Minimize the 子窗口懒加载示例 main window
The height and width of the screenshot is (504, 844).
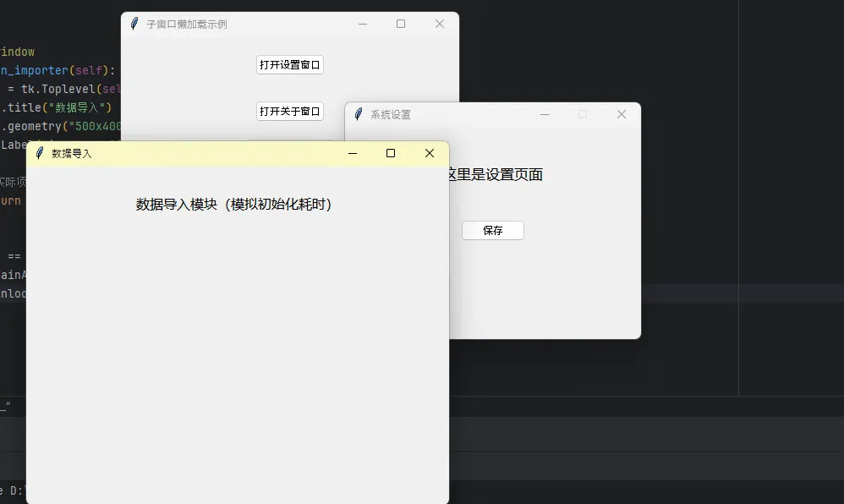363,24
